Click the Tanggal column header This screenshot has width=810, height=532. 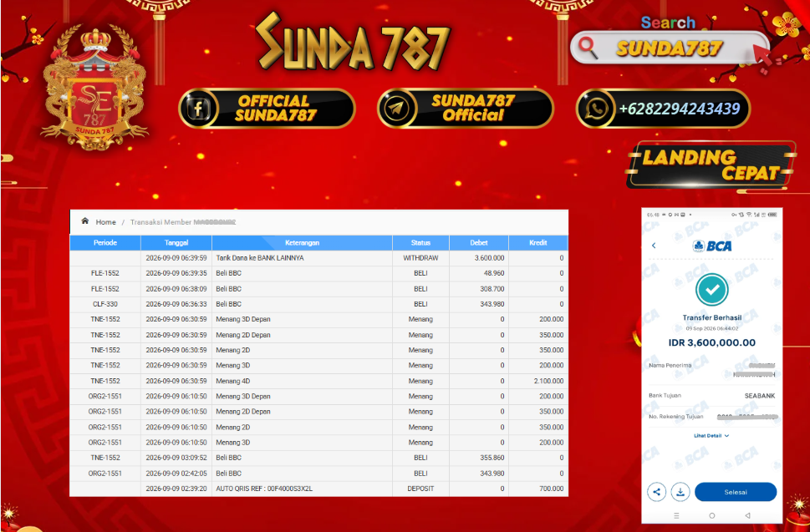[x=176, y=242]
